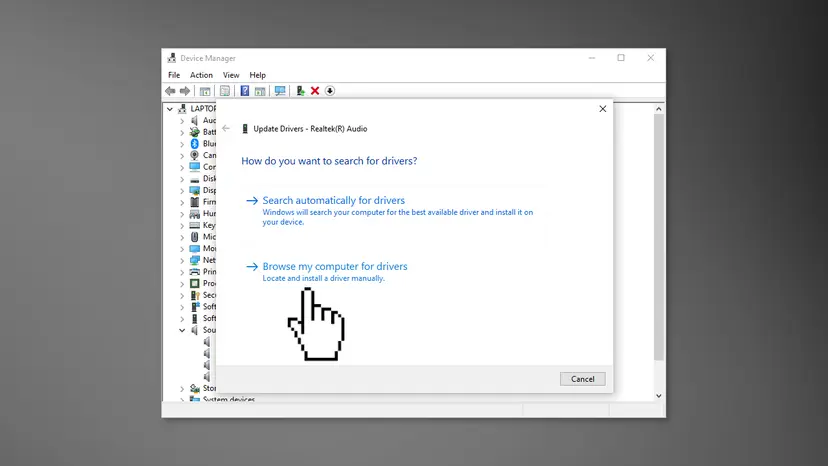The width and height of the screenshot is (828, 466).
Task: Expand the Storage controllers chevron
Action: click(182, 388)
